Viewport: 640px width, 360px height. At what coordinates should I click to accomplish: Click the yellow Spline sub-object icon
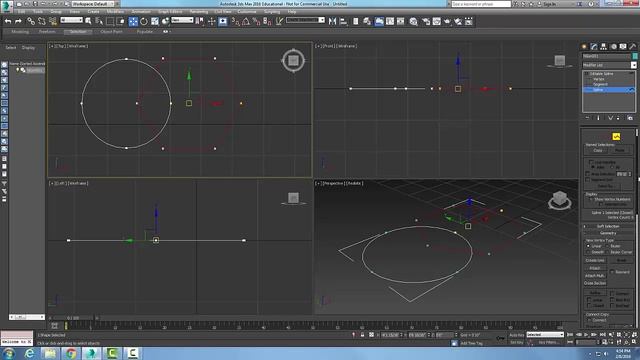(x=616, y=136)
